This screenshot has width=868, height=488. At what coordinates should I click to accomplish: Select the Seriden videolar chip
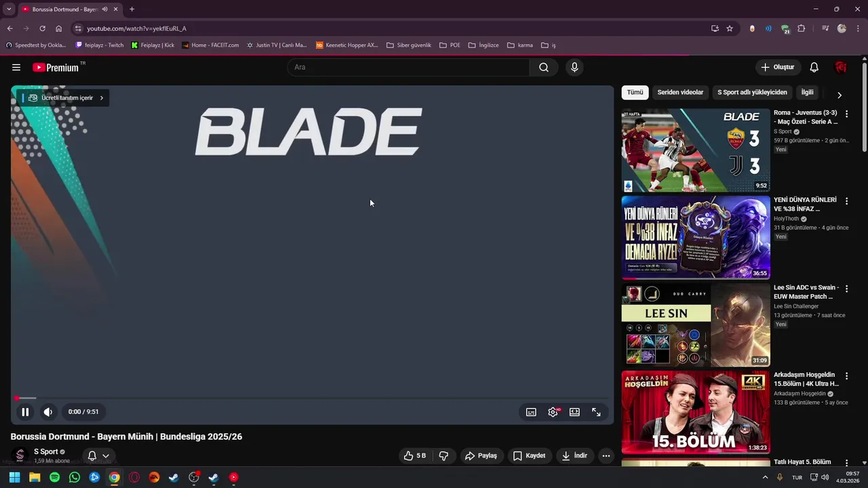680,92
